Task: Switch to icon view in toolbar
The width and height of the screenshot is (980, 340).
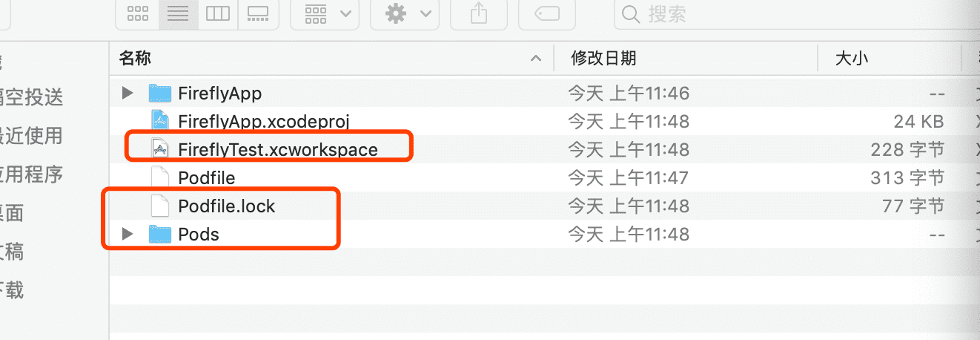Action: (137, 13)
